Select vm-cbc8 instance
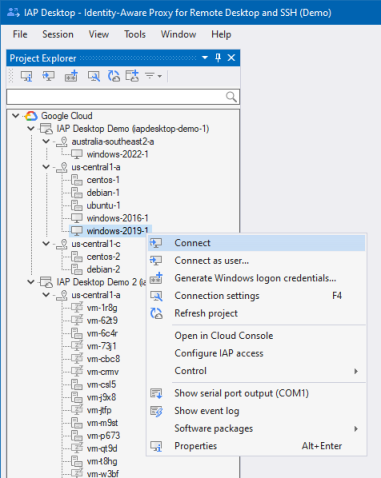381x478 pixels. (103, 359)
